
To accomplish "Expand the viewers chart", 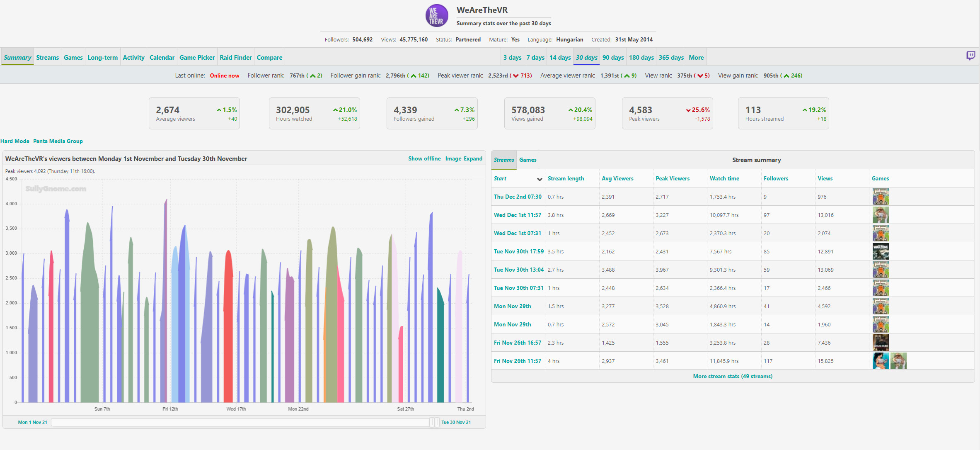I will click(x=473, y=158).
